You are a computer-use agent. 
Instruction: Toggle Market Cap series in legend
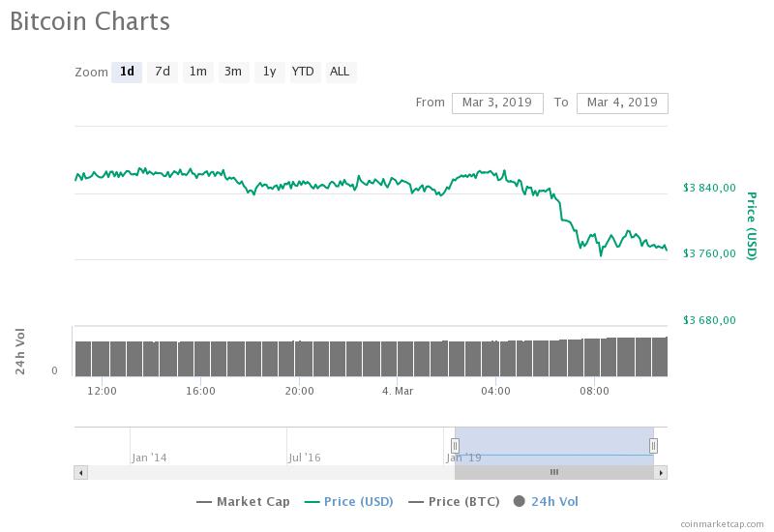243,501
